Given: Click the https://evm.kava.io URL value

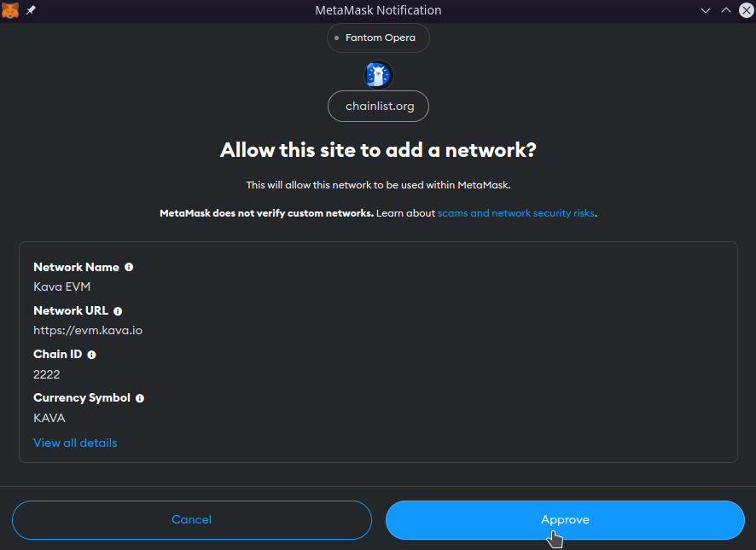Looking at the screenshot, I should pyautogui.click(x=88, y=330).
